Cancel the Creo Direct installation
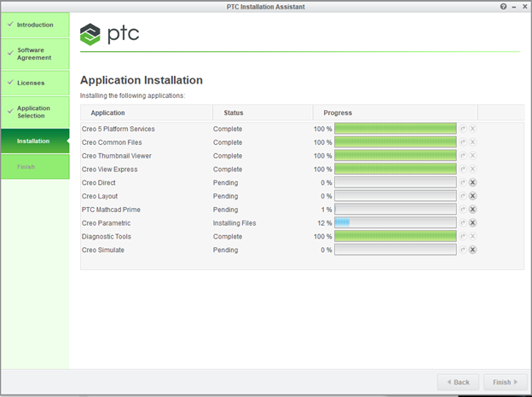This screenshot has width=532, height=397. click(472, 182)
